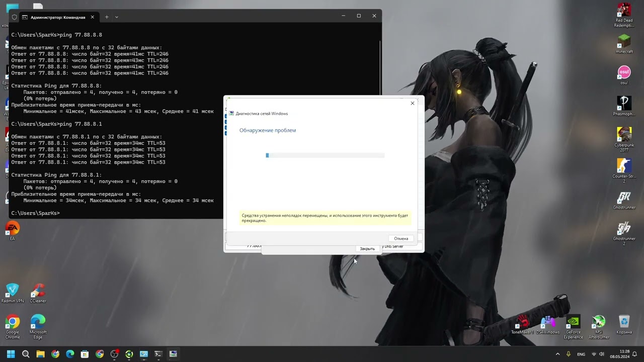The height and width of the screenshot is (362, 644).
Task: Open Red Dead Redemption desktop shortcut
Action: pos(624,15)
